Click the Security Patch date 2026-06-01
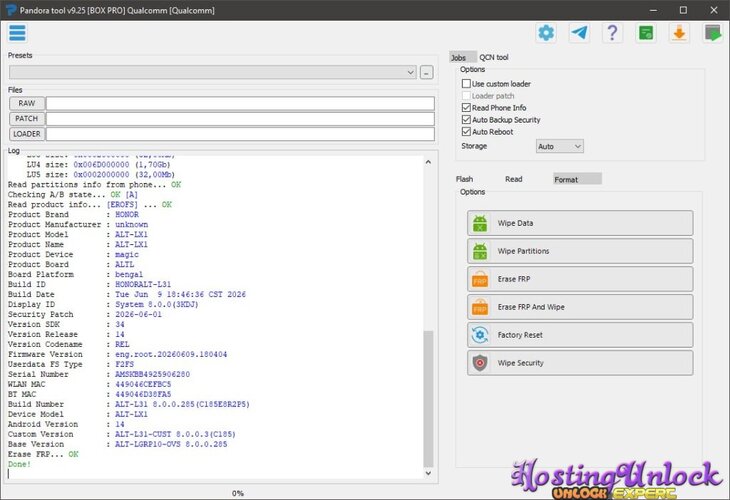This screenshot has width=730, height=500. [138, 314]
